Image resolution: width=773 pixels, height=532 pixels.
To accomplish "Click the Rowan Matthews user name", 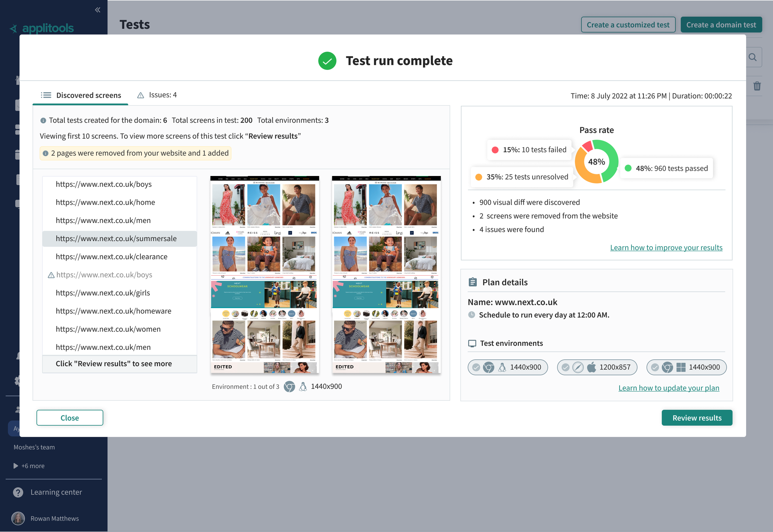I will (x=55, y=519).
